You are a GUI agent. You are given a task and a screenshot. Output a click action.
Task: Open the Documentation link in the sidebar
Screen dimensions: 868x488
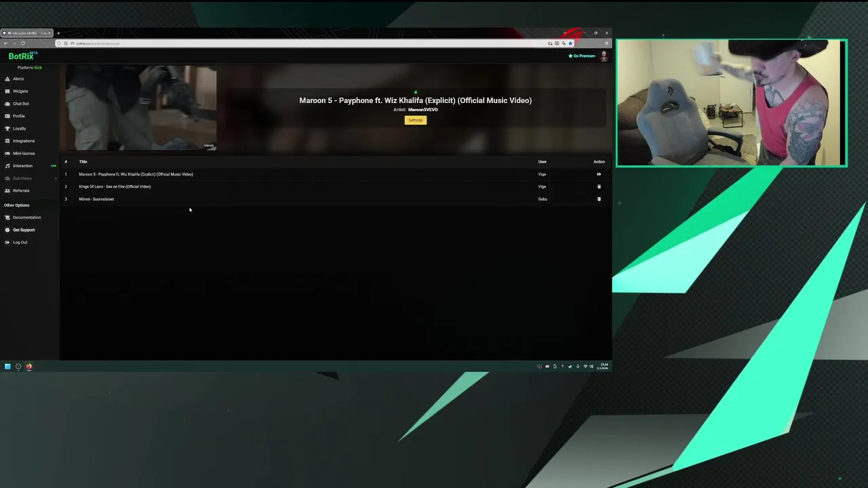tap(26, 218)
